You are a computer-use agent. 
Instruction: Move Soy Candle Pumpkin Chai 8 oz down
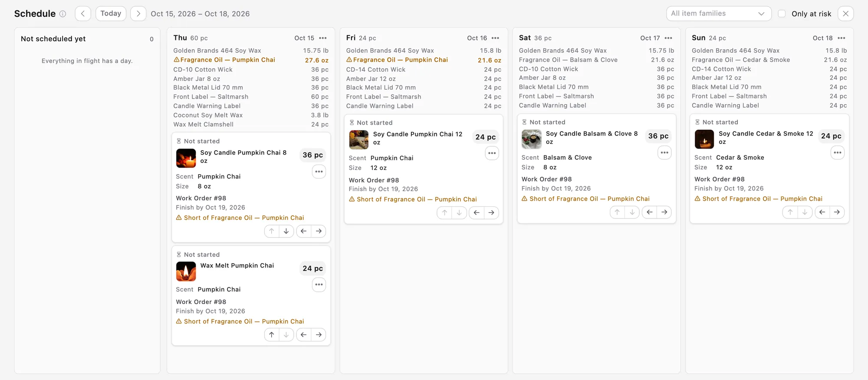(286, 231)
